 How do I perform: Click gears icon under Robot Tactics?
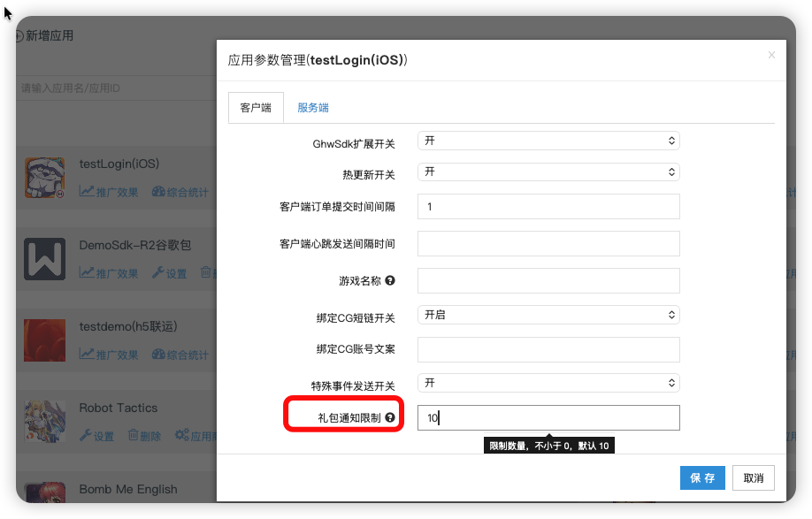click(181, 435)
